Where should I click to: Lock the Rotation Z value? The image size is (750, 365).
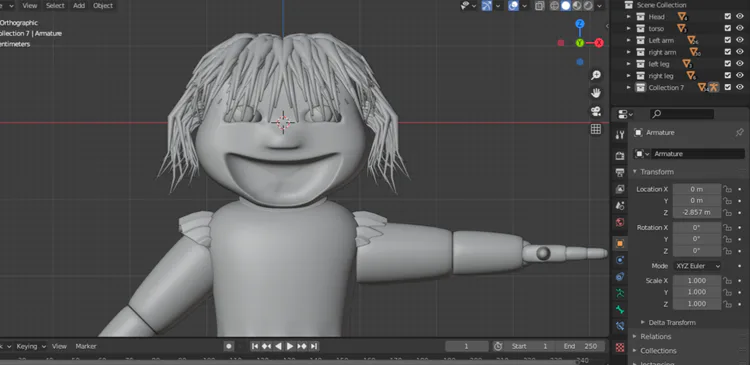coord(727,251)
